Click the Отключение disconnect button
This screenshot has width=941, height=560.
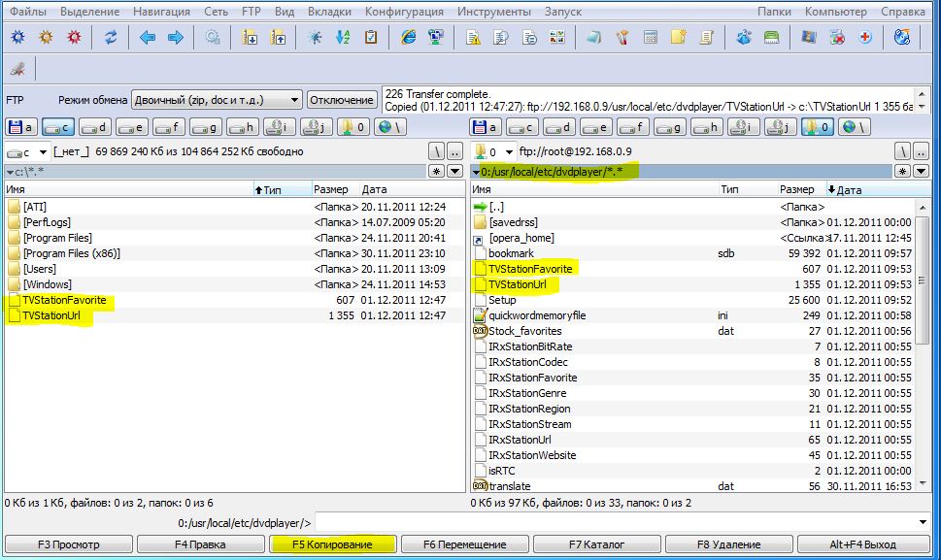(342, 100)
